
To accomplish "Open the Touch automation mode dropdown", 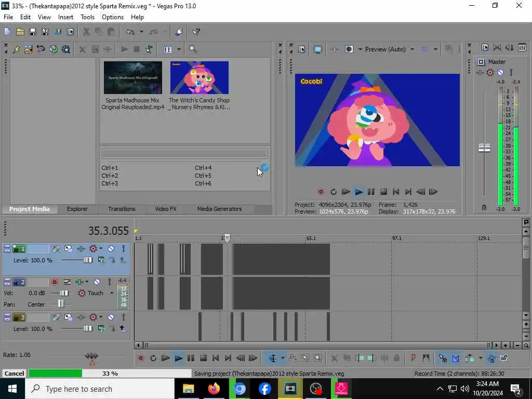I will point(112,293).
